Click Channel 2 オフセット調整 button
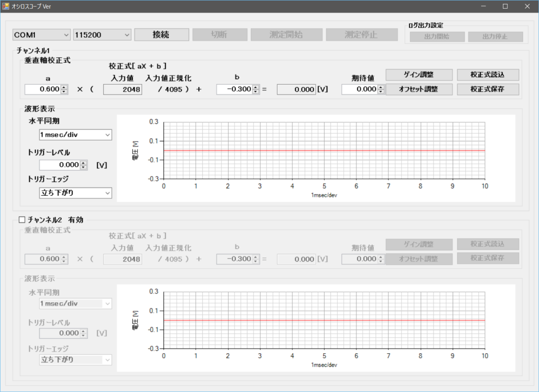Screen dimensions: 539x392 pyautogui.click(x=419, y=259)
